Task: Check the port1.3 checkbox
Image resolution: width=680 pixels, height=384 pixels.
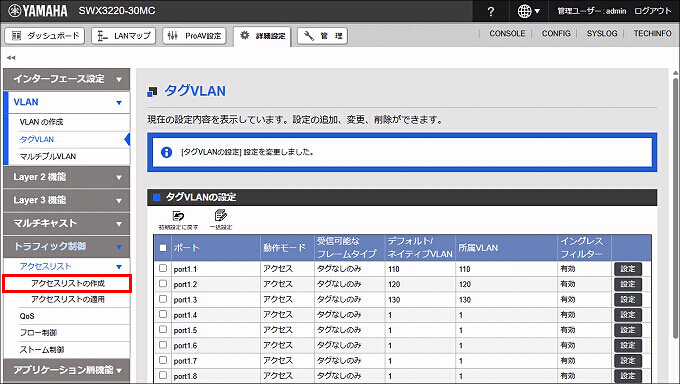Action: click(x=163, y=299)
